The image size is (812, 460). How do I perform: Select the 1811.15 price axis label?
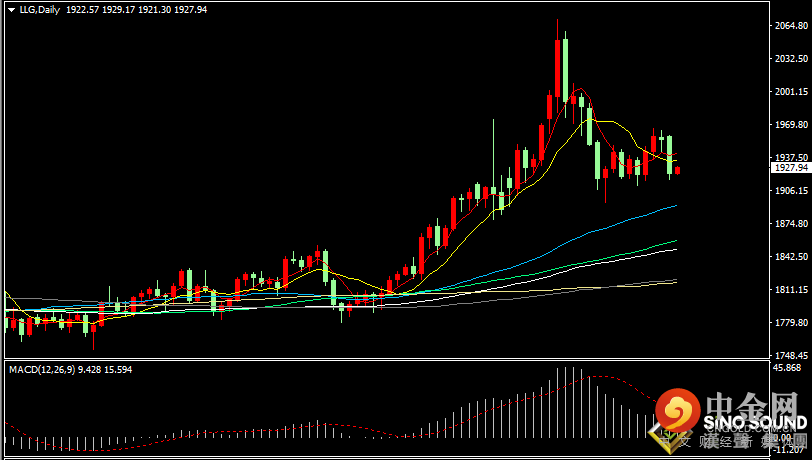(x=791, y=290)
